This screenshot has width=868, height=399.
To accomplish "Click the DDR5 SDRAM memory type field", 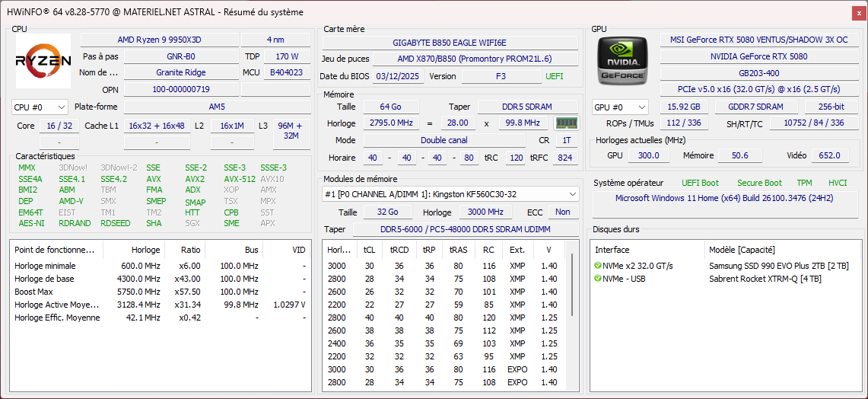I will click(528, 107).
